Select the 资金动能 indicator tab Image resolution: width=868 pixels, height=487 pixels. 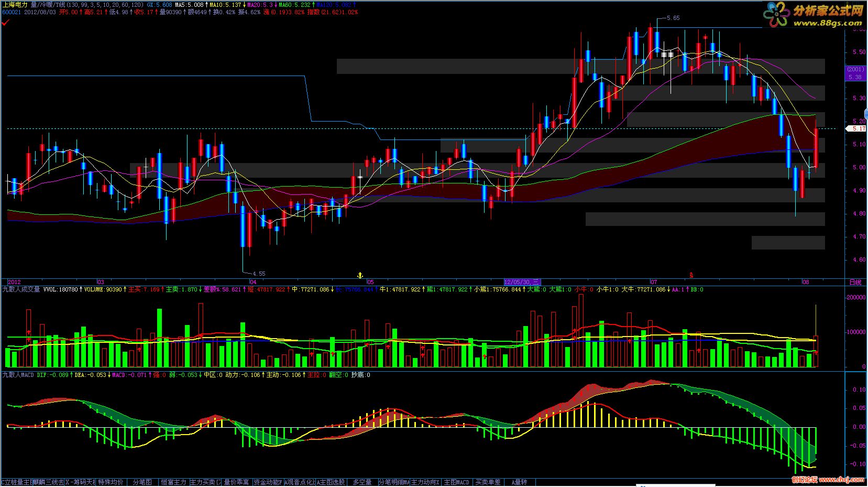point(268,482)
